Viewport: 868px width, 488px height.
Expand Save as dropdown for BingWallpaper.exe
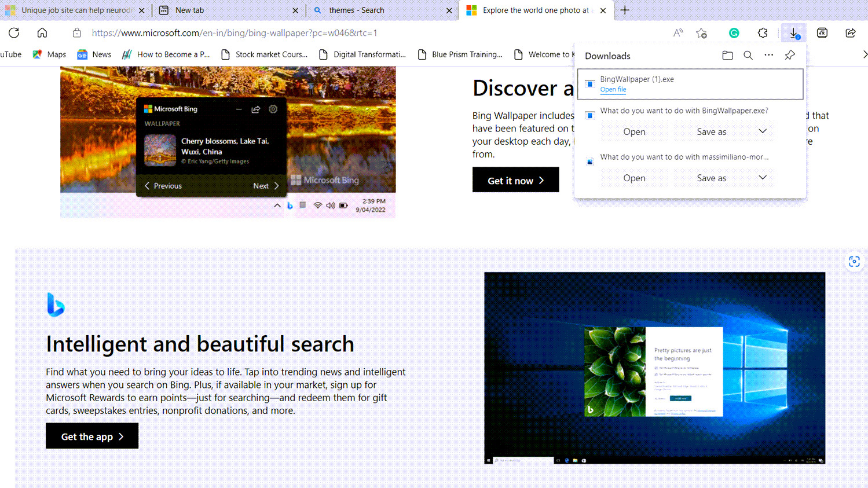coord(763,131)
